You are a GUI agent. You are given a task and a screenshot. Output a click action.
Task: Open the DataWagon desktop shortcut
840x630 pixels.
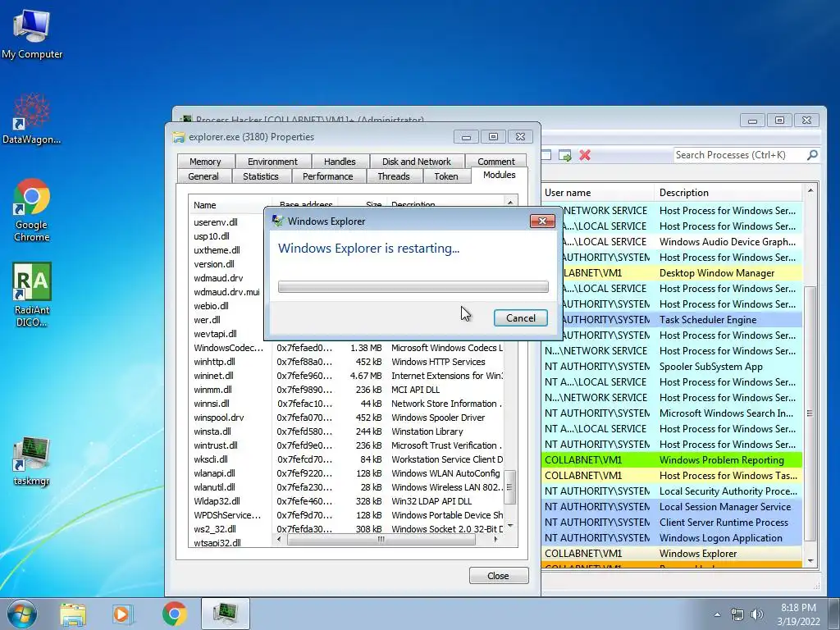32,119
